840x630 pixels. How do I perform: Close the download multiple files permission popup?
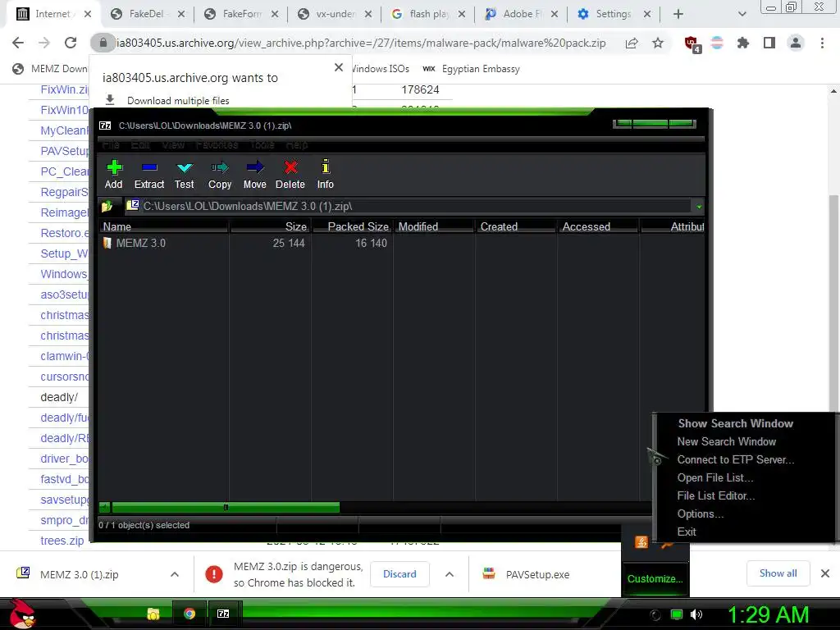pos(339,67)
